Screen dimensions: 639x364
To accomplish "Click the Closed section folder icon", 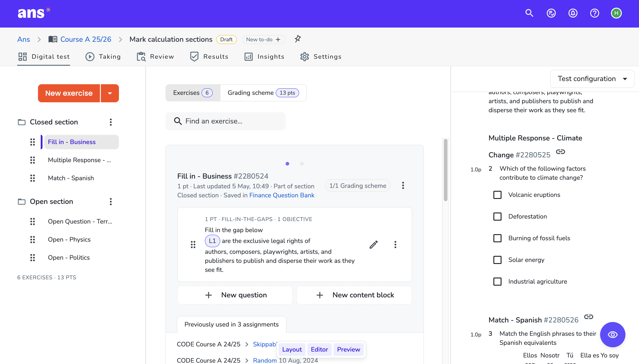I will (22, 122).
